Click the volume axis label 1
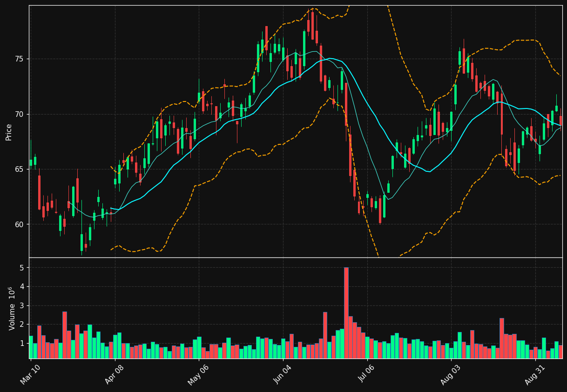 pyautogui.click(x=22, y=343)
